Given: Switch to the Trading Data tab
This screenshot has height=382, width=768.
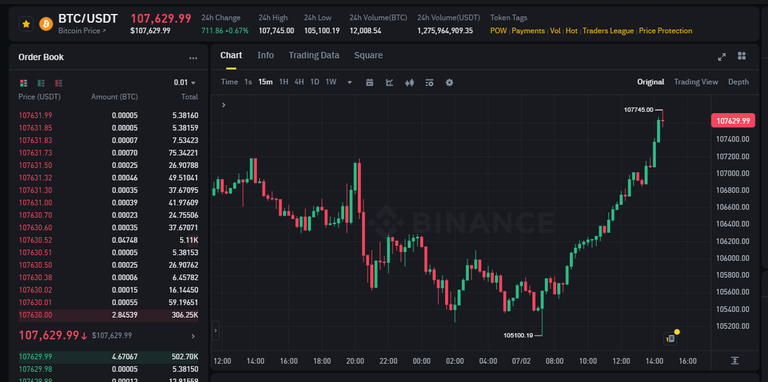Looking at the screenshot, I should (x=314, y=55).
